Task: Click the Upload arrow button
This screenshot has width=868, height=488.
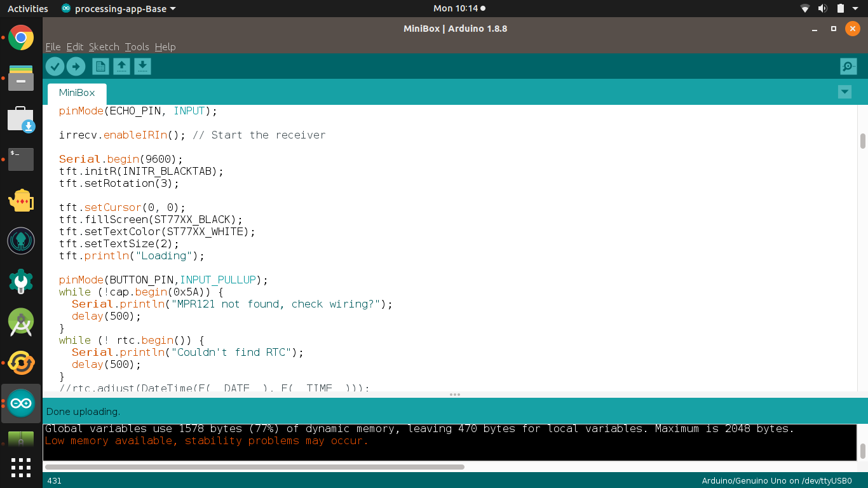Action: tap(76, 66)
